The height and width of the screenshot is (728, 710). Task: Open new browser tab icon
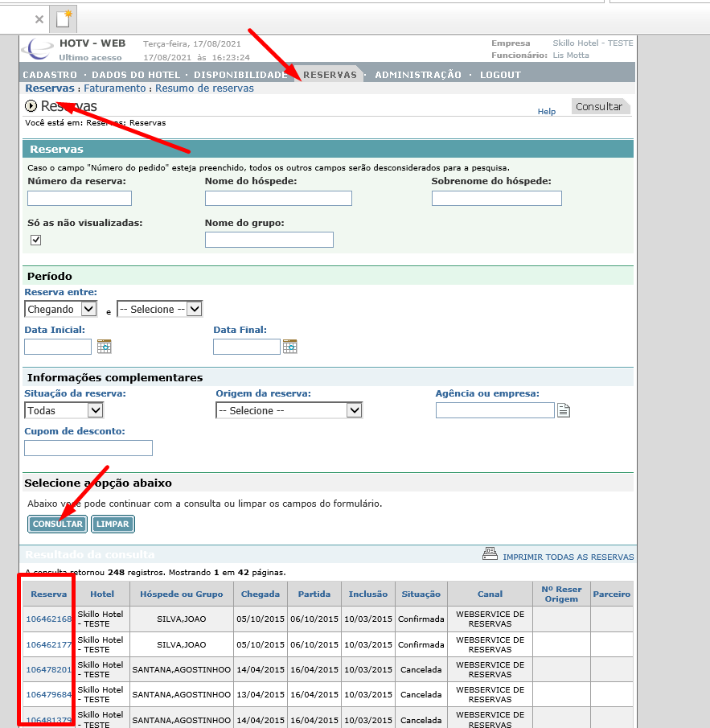64,19
